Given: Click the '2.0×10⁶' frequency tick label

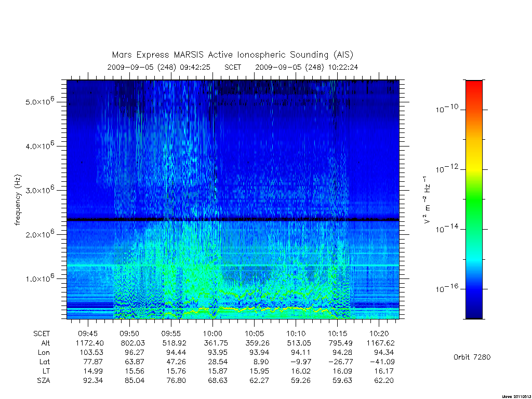Looking at the screenshot, I should (x=39, y=234).
